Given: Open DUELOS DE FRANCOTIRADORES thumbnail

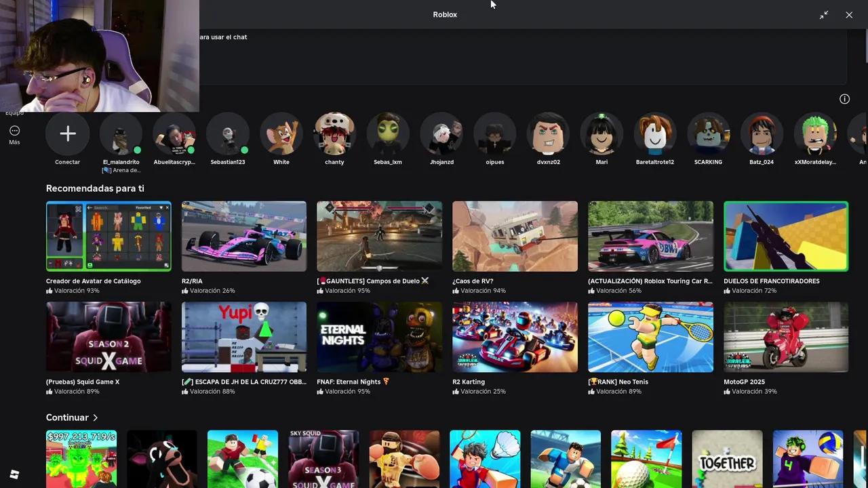Looking at the screenshot, I should [786, 236].
